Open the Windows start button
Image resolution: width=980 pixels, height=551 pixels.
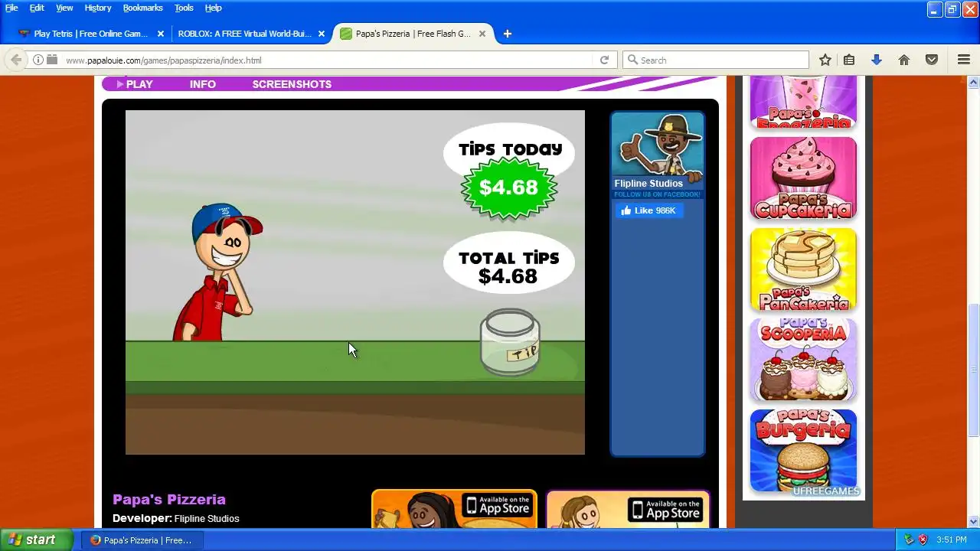click(36, 540)
